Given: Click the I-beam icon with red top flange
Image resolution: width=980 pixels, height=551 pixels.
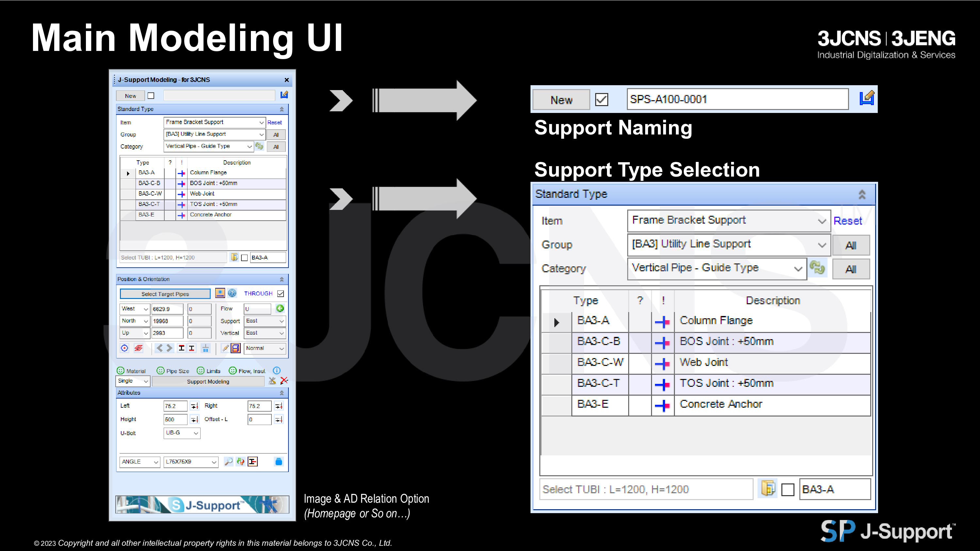Looking at the screenshot, I should click(182, 348).
